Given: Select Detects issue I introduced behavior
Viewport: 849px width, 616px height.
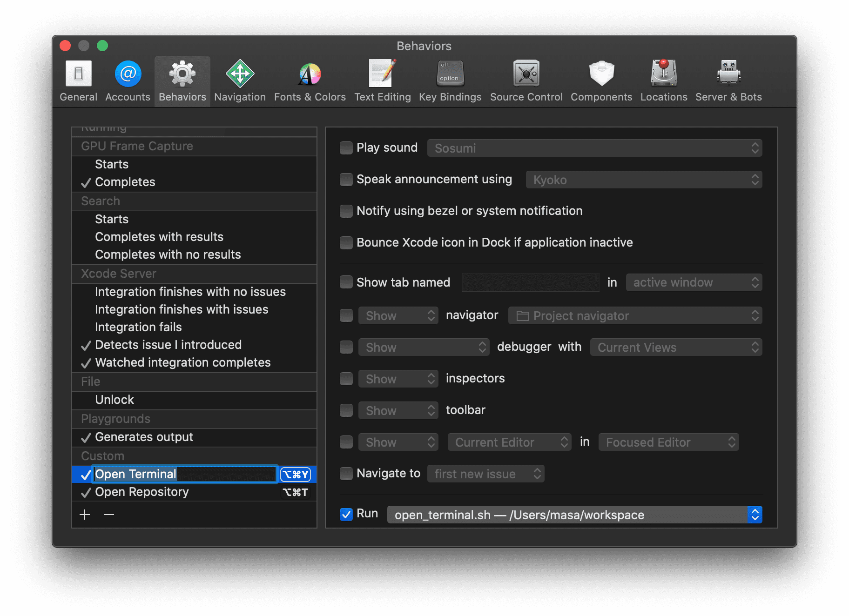Looking at the screenshot, I should tap(194, 345).
